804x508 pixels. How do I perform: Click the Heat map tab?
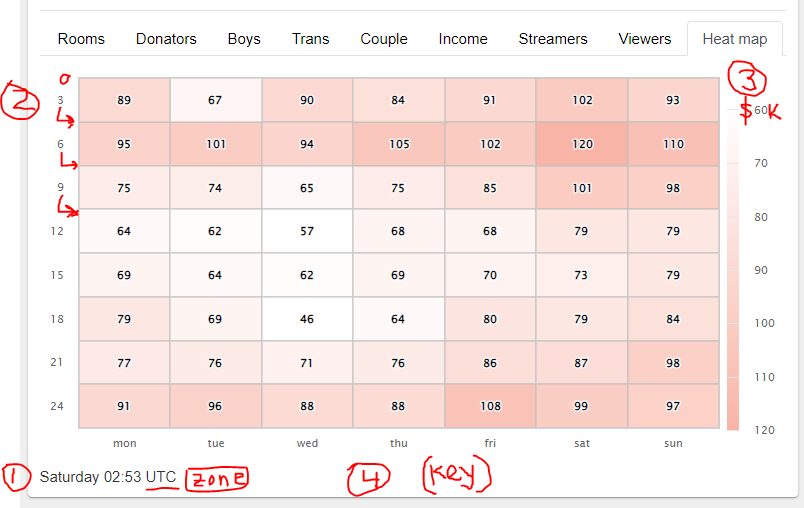735,39
